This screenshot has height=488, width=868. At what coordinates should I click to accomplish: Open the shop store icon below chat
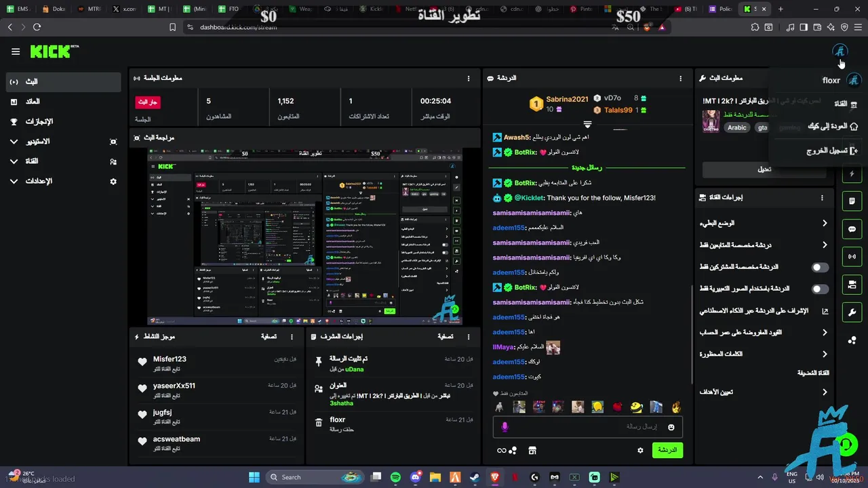[x=532, y=450]
